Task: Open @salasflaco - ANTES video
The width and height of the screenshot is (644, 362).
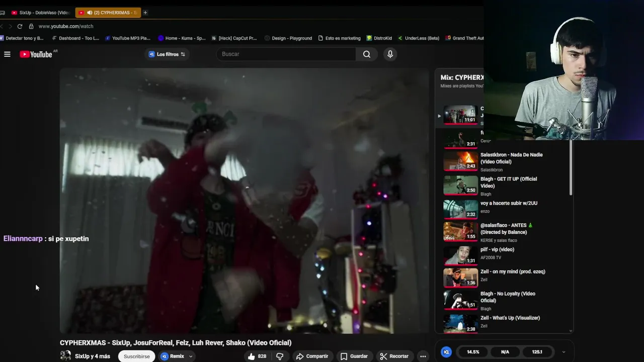Action: click(507, 229)
